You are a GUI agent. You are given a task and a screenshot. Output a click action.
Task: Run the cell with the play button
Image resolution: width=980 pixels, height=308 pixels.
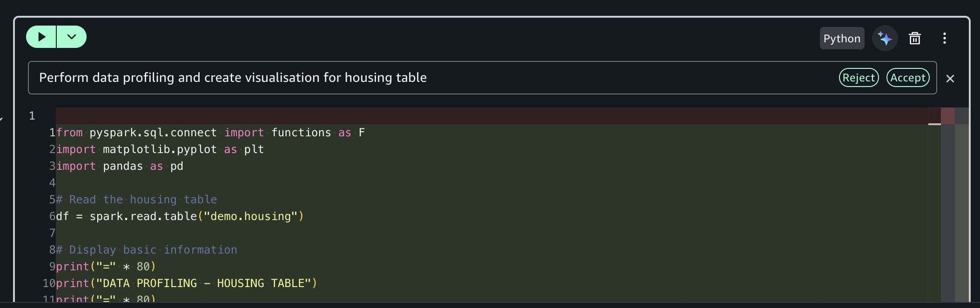click(41, 37)
